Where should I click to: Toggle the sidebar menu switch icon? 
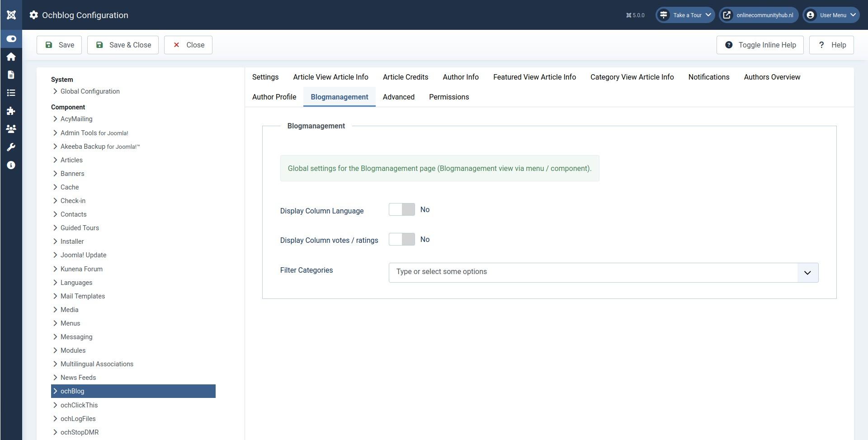coord(11,38)
